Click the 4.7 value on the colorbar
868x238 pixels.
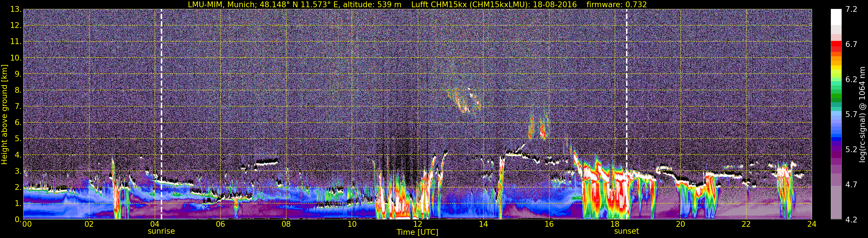point(851,184)
